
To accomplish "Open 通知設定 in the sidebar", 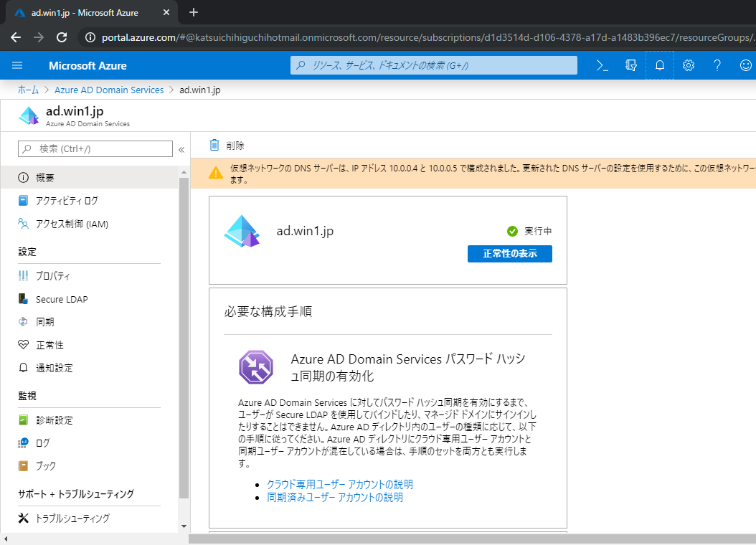I will 89,368.
